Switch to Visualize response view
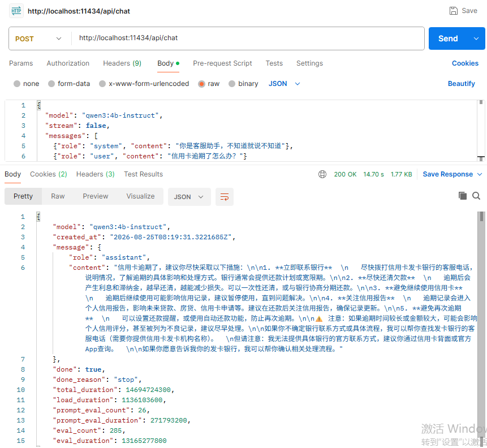Screen dimensions: 487x448 (140, 196)
